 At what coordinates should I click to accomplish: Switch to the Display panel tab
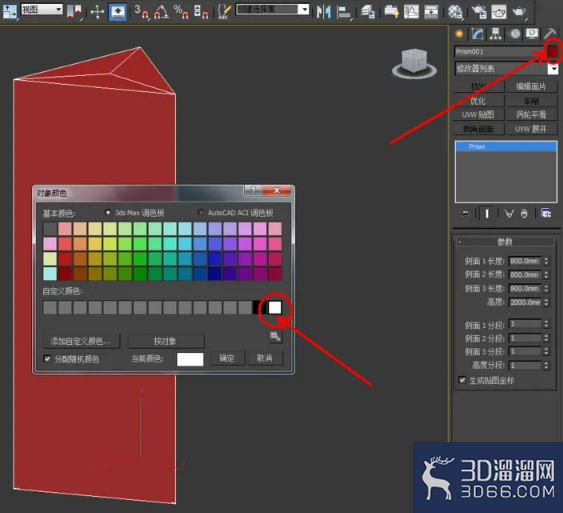pos(532,34)
